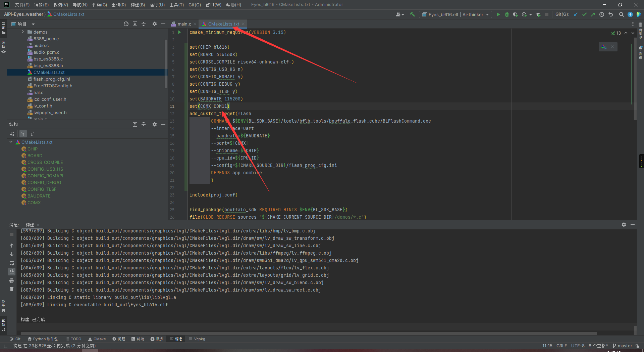Open the 重构(R) menu
This screenshot has height=352, width=644.
pyautogui.click(x=118, y=5)
